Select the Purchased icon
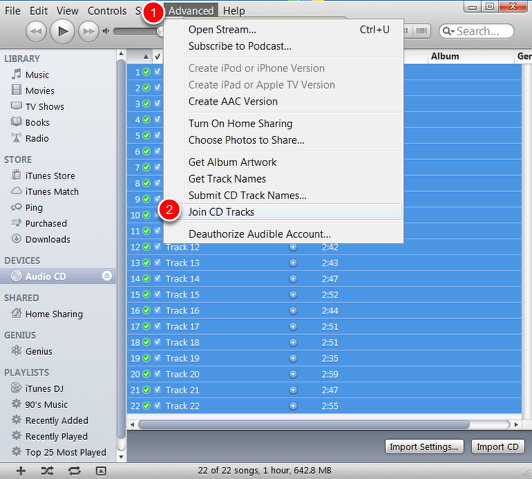This screenshot has height=479, width=532. click(16, 223)
